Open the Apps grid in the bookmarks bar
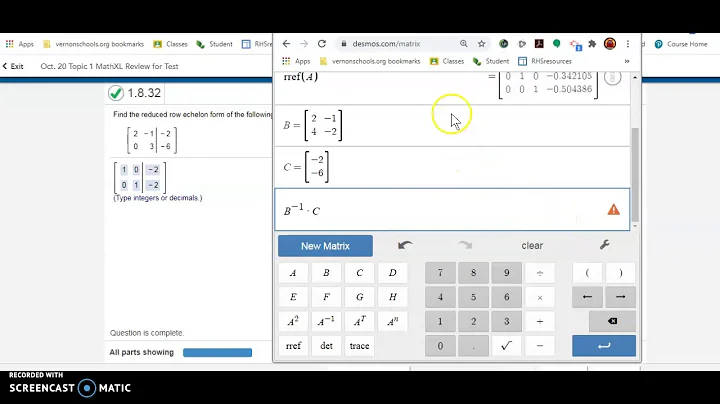This screenshot has width=720, height=404. click(296, 61)
